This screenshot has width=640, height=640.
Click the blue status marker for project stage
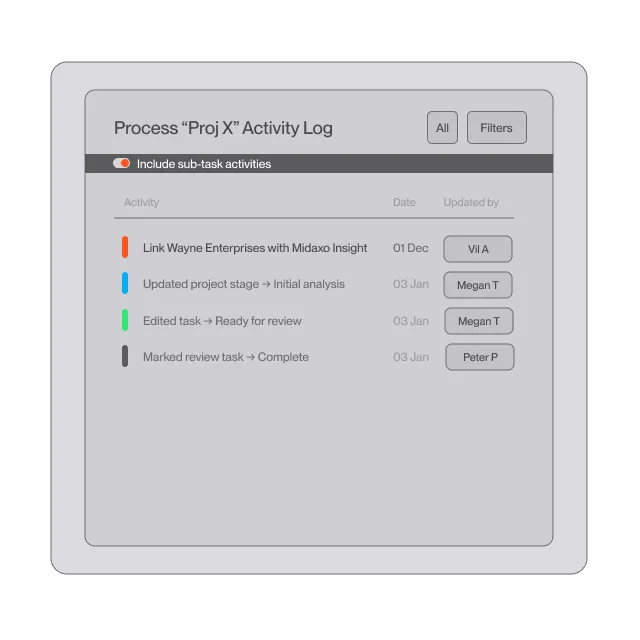pyautogui.click(x=125, y=283)
